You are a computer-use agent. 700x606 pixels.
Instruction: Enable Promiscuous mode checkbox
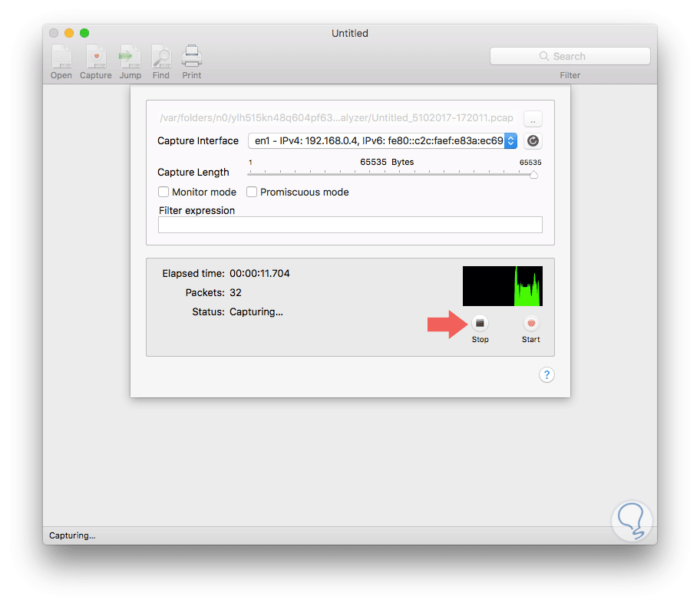point(252,192)
